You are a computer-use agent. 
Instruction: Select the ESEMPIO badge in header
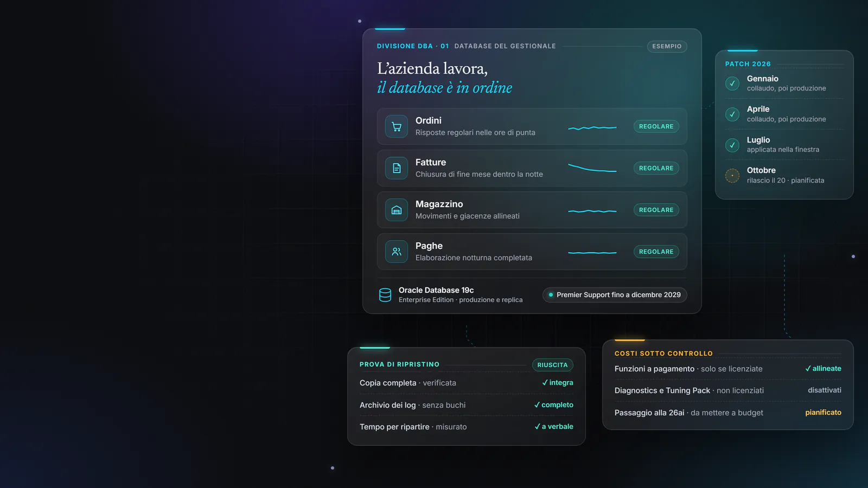coord(667,47)
